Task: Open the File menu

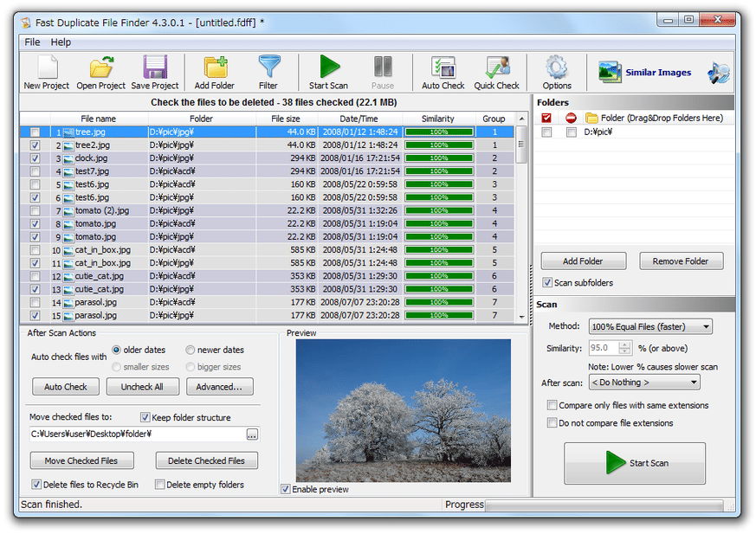Action: [32, 42]
